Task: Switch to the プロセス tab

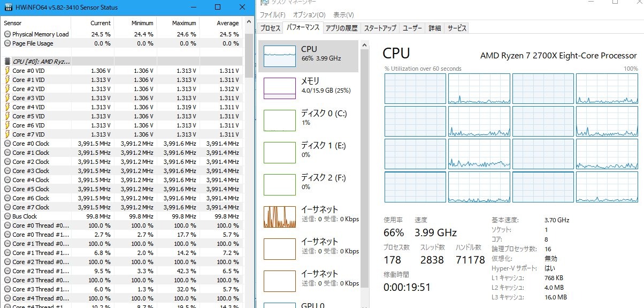Action: pyautogui.click(x=270, y=28)
